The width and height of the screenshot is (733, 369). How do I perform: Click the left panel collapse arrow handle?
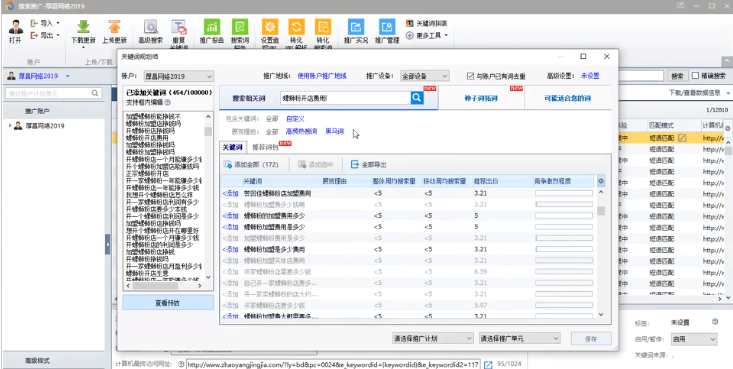tap(108, 244)
